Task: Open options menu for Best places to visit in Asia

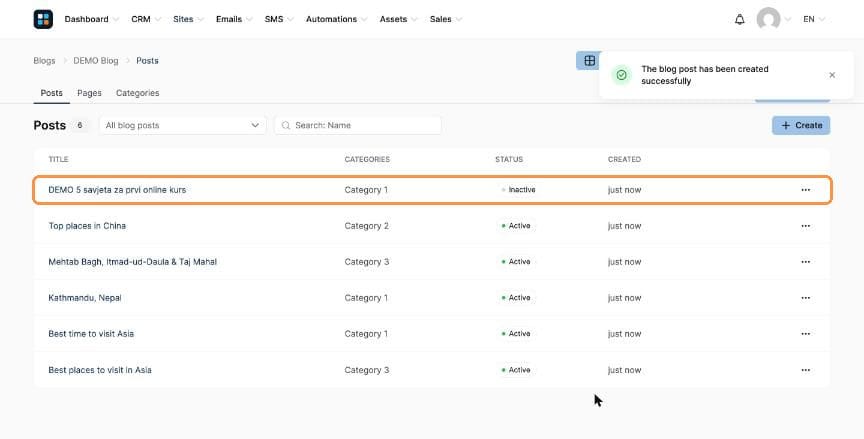Action: point(806,370)
